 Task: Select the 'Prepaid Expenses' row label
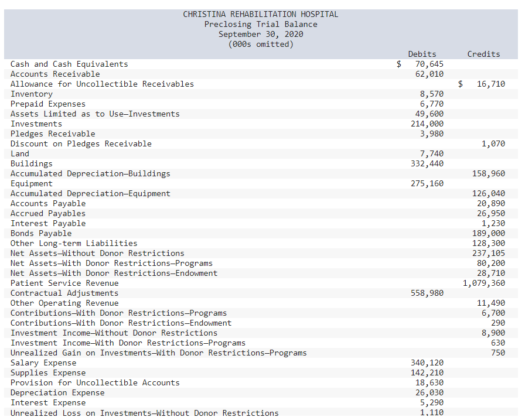click(x=48, y=104)
